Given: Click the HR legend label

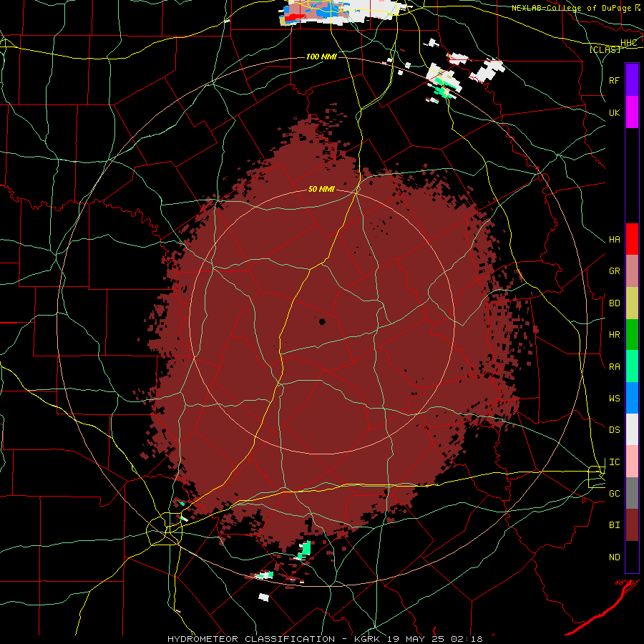Looking at the screenshot, I should [x=614, y=335].
